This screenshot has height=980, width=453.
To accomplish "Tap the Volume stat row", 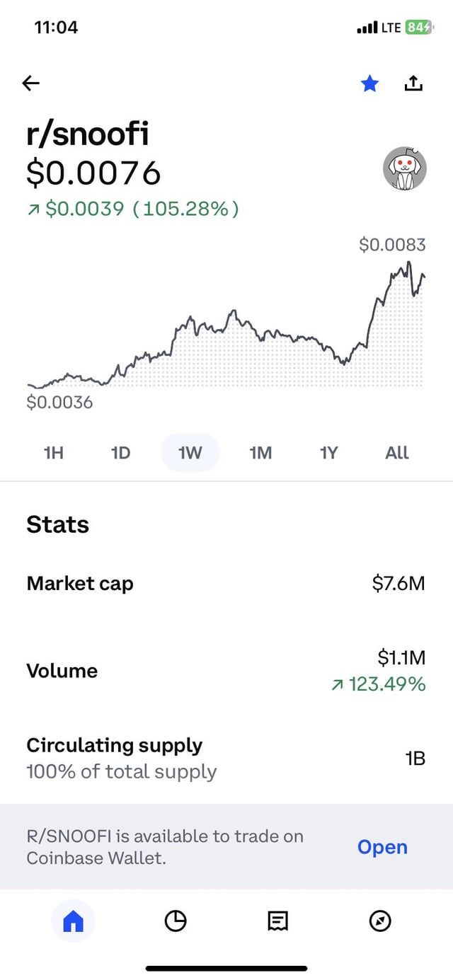I will [226, 671].
